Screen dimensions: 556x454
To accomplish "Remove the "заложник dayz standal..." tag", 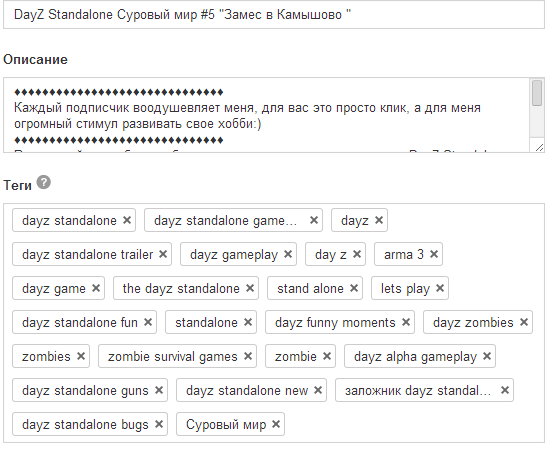I will [505, 390].
